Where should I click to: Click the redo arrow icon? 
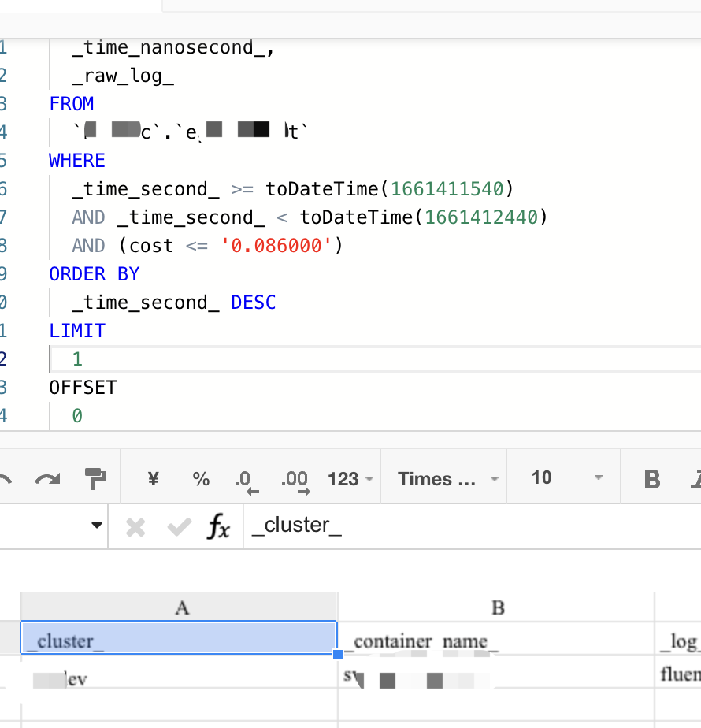(47, 479)
